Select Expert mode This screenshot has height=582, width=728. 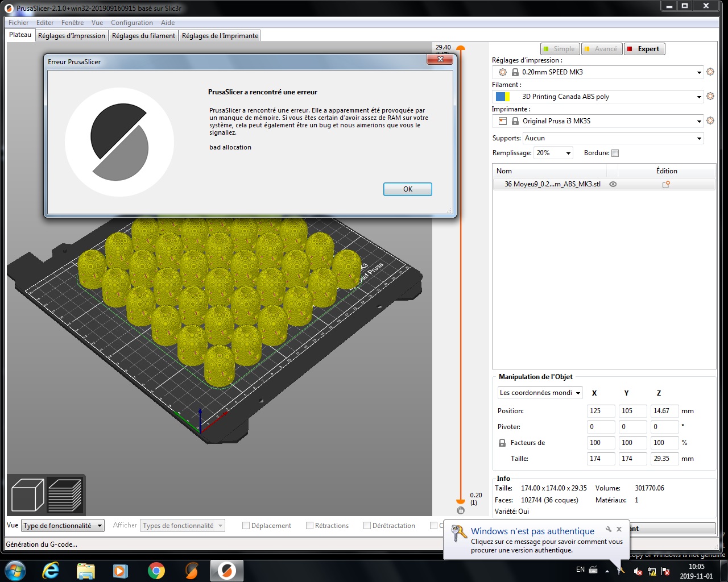644,49
